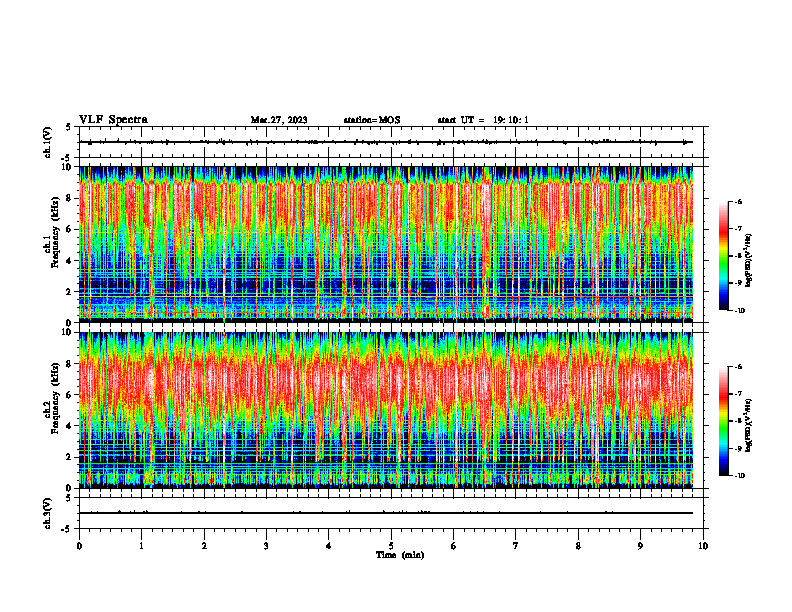This screenshot has width=792, height=612.
Task: Click the 'Time (min)' axis label
Action: tap(400, 555)
